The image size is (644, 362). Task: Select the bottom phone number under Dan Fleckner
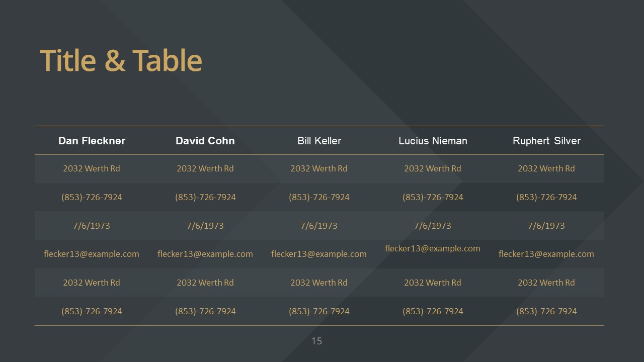92,311
